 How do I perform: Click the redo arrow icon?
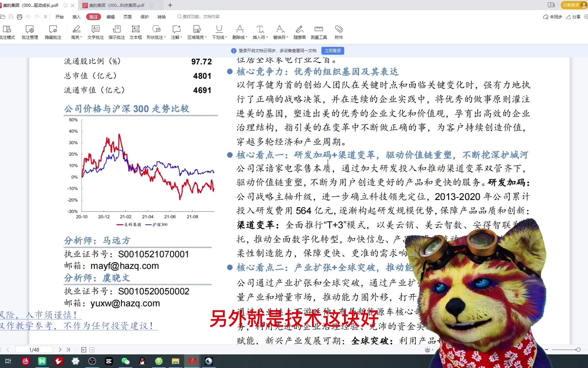37,17
